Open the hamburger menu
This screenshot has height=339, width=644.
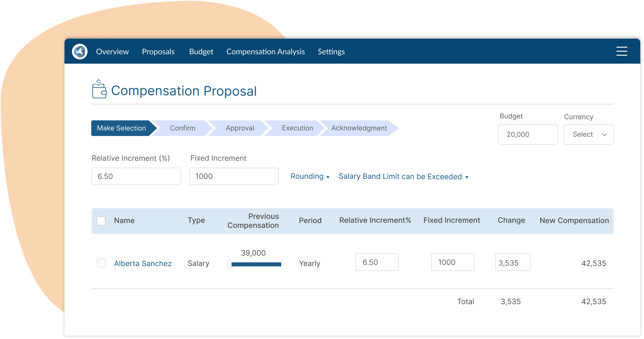(622, 51)
